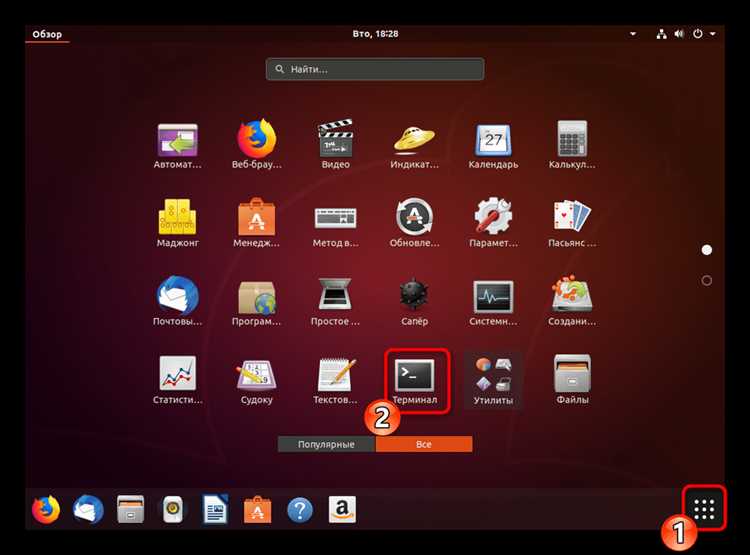Switch to second app page indicator
This screenshot has width=750, height=555.
(706, 280)
